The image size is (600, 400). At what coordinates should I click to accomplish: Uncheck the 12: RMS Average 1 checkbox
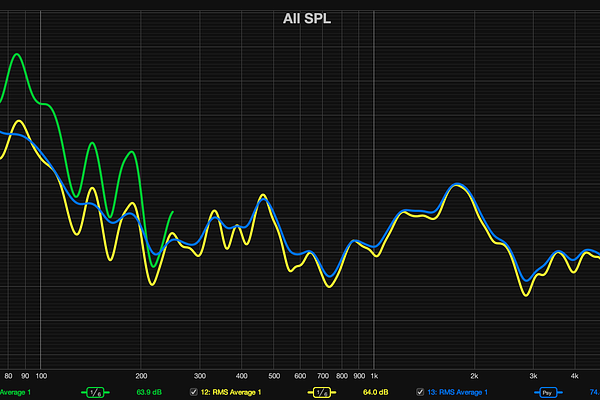[194, 392]
